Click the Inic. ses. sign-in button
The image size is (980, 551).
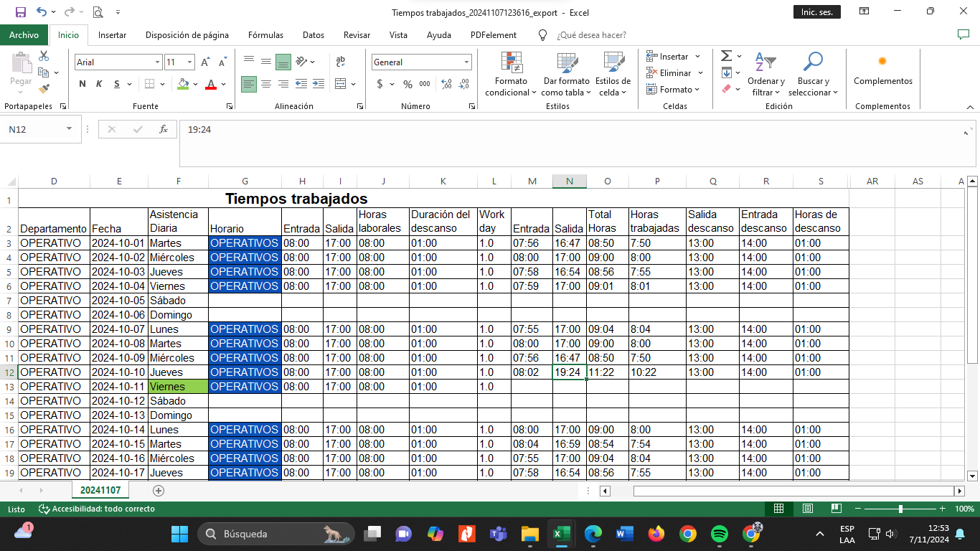pyautogui.click(x=816, y=12)
